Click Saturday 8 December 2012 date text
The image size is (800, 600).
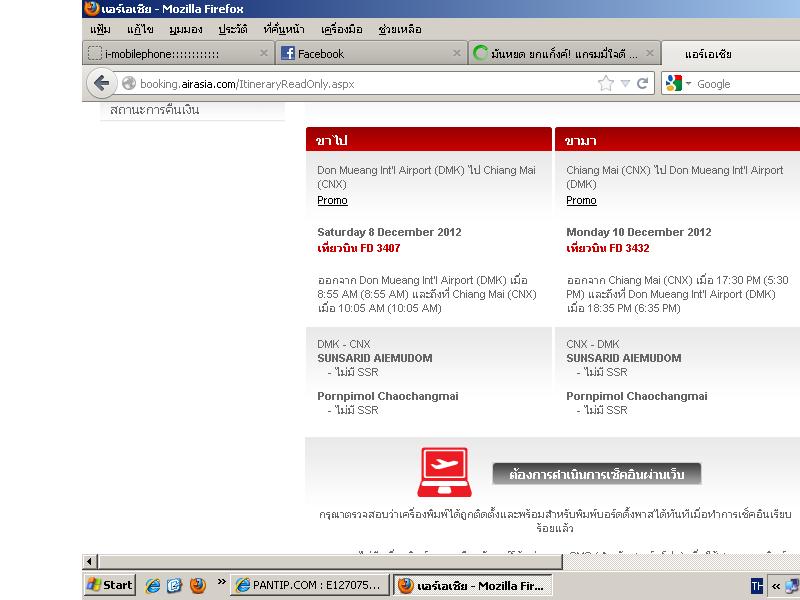389,232
